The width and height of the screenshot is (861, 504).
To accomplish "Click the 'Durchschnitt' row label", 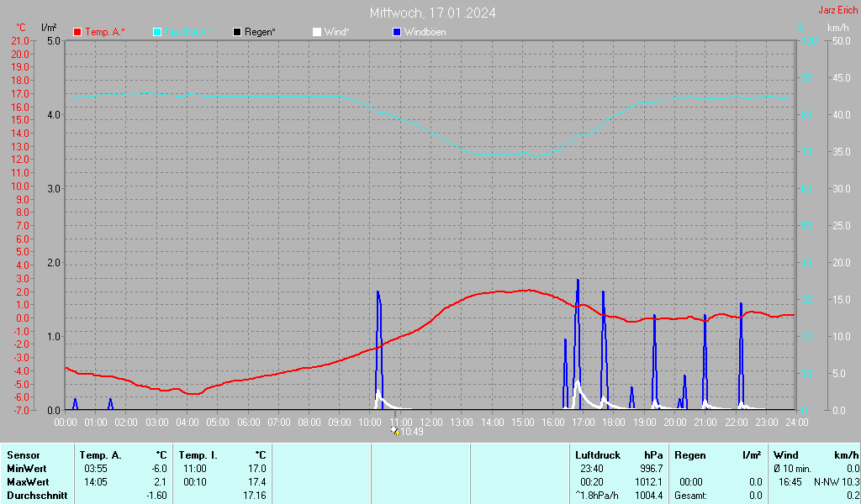I will (37, 496).
